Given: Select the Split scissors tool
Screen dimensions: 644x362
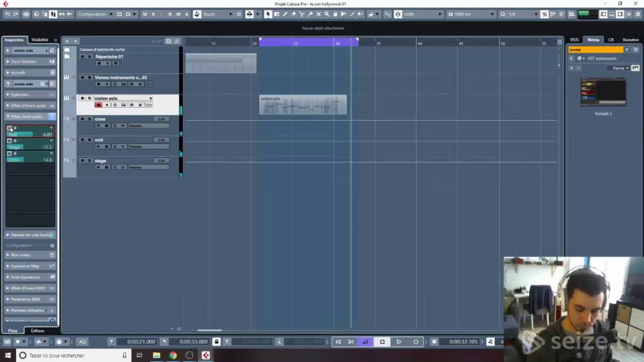Looking at the screenshot, I should coord(302,14).
